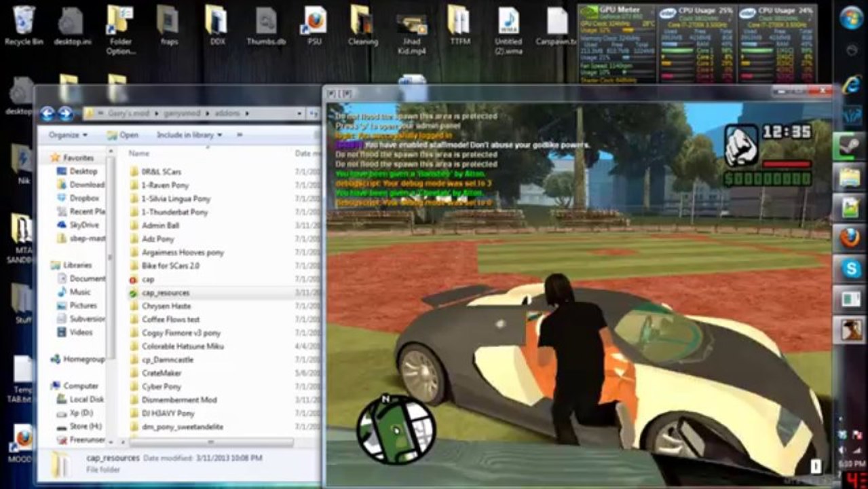This screenshot has height=489, width=868.
Task: Select the 1-Silvia Lingua Pony folder
Action: 170,199
